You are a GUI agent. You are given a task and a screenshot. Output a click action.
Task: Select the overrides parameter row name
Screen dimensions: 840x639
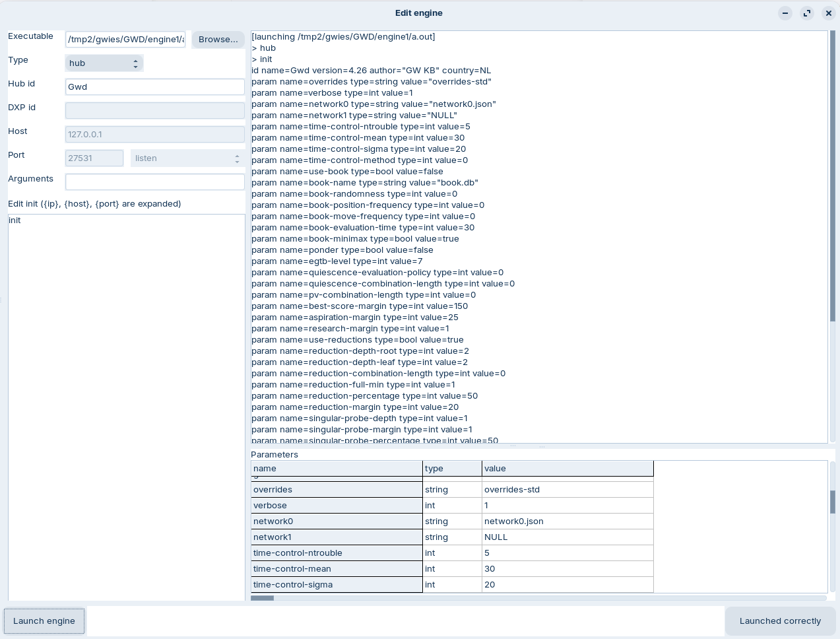337,490
